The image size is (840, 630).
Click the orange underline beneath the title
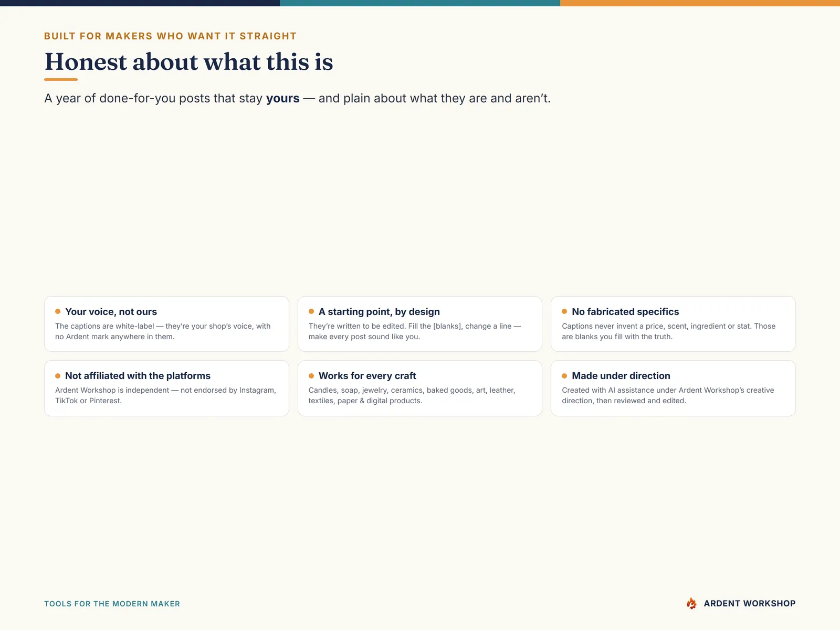tap(61, 79)
